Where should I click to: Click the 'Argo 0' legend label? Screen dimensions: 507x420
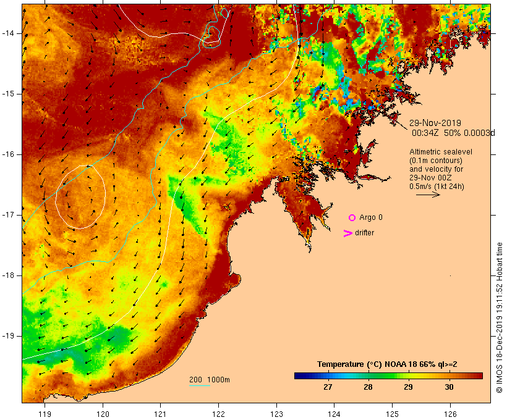tap(371, 217)
